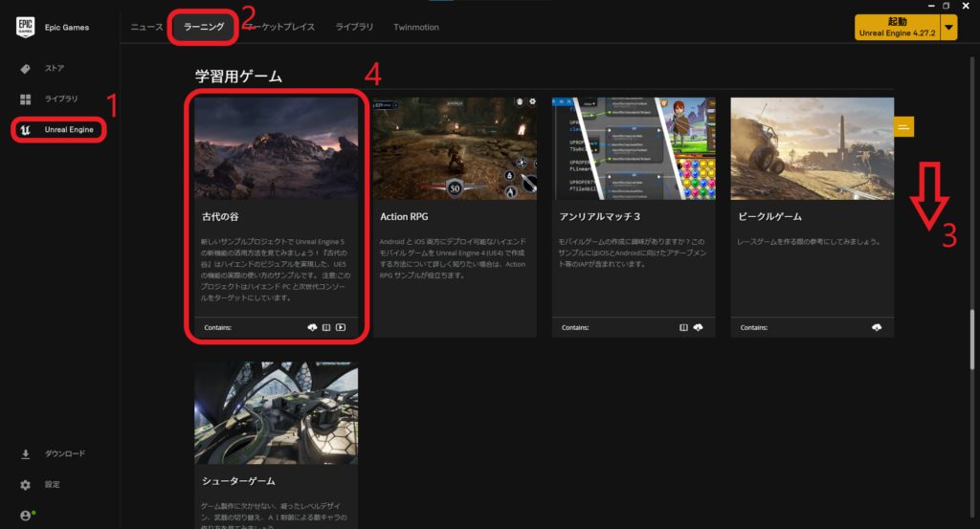
Task: Maximize the Epic Games Launcher window
Action: coord(947,6)
